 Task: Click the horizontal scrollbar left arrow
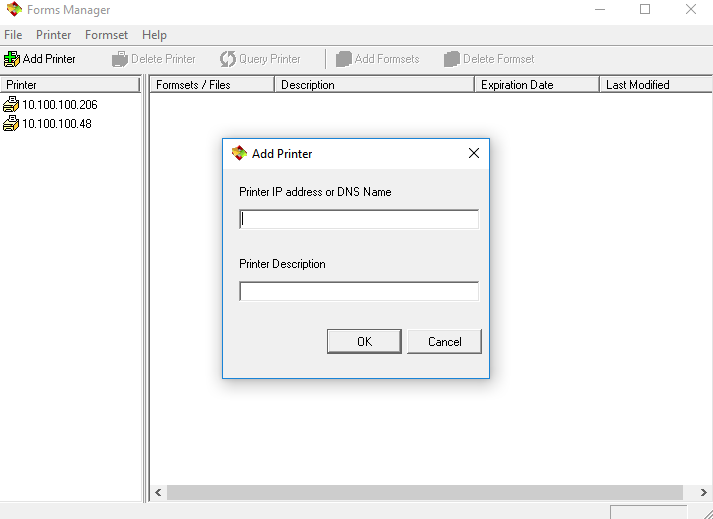point(158,493)
